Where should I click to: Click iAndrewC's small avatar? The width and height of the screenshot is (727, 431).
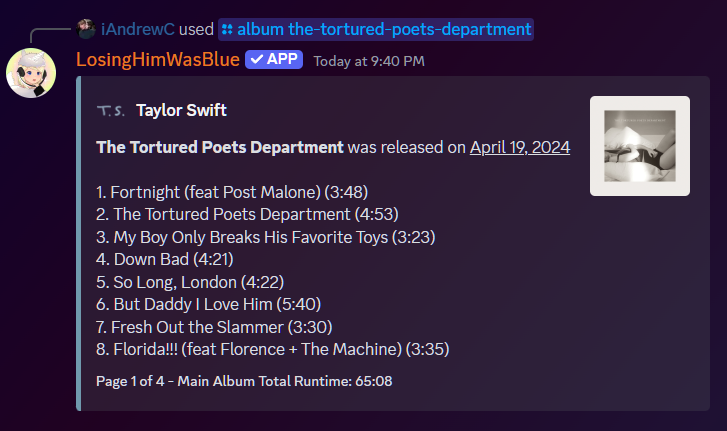point(86,29)
